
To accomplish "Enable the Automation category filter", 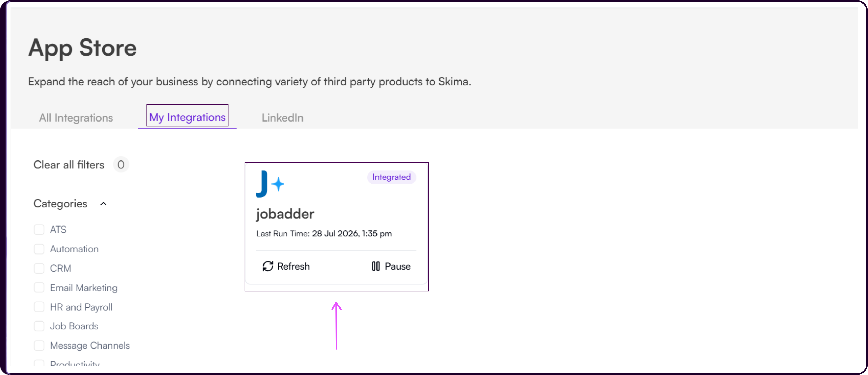I will tap(39, 249).
